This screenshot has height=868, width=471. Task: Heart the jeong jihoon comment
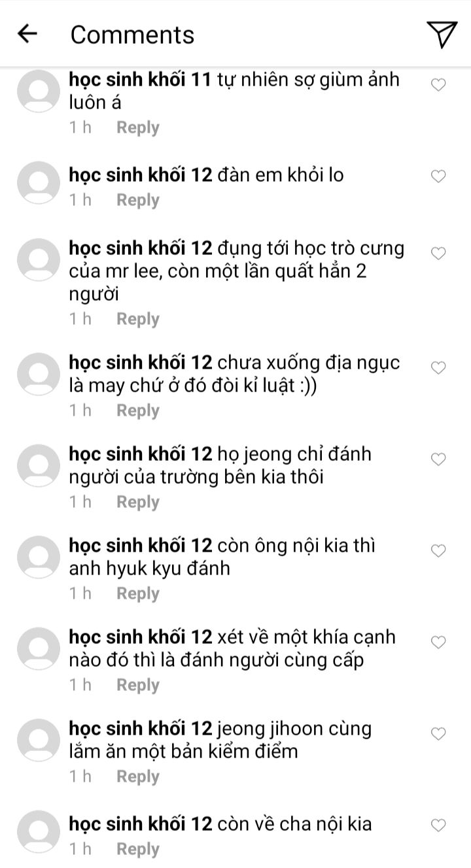pos(438,733)
